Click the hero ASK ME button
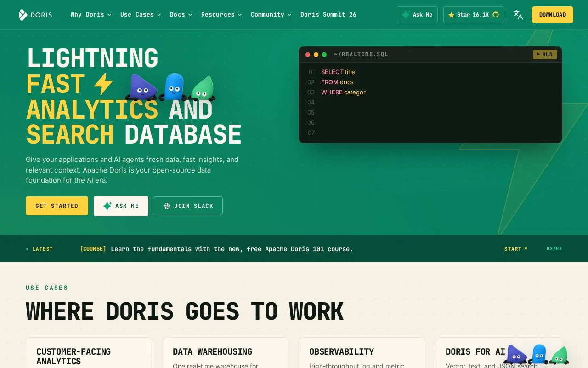588x368 pixels. [121, 206]
